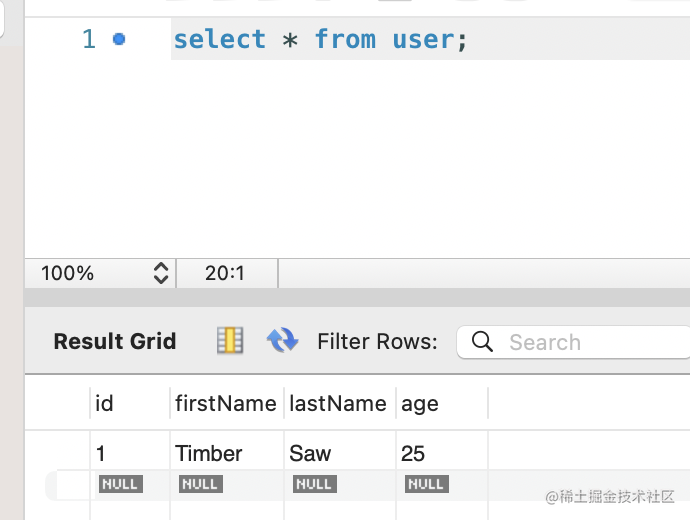Select the lastName cell with Saw
The image size is (690, 520).
tap(310, 453)
